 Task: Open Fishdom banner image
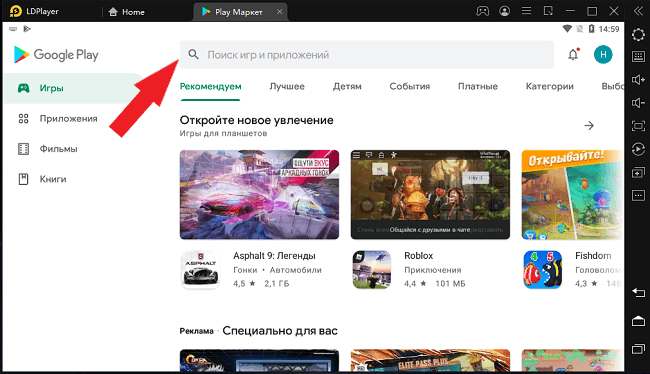pyautogui.click(x=572, y=194)
